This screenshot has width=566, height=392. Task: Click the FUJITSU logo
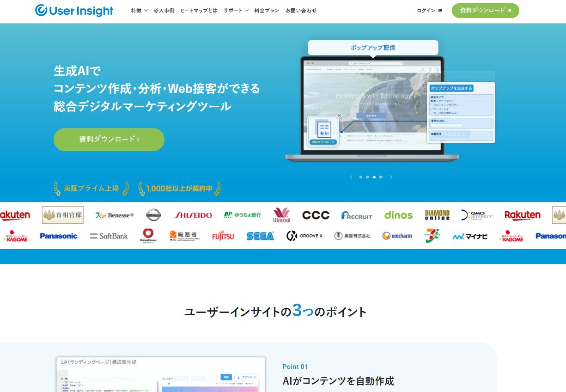pyautogui.click(x=223, y=236)
